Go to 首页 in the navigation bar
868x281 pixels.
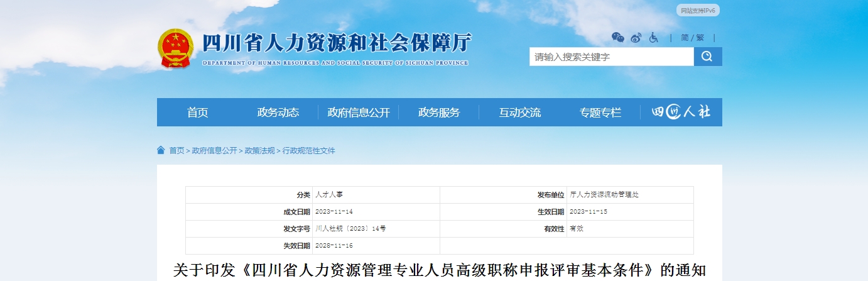pyautogui.click(x=197, y=113)
